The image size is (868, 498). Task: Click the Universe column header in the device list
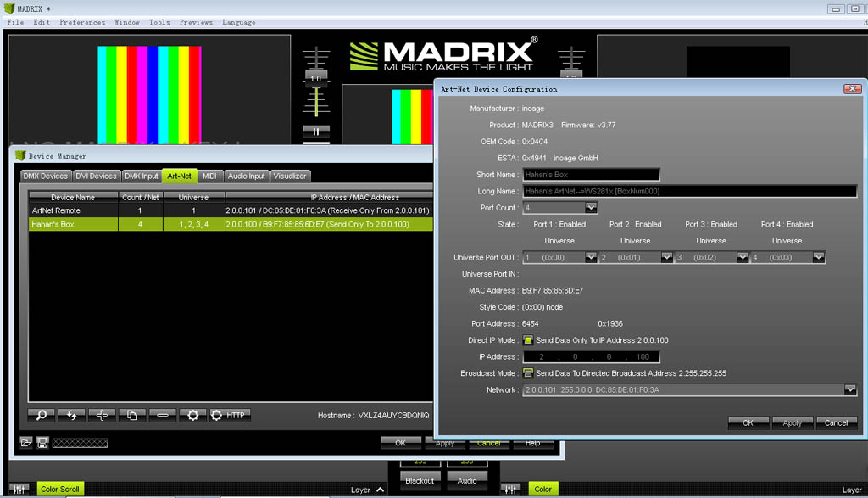tap(194, 197)
